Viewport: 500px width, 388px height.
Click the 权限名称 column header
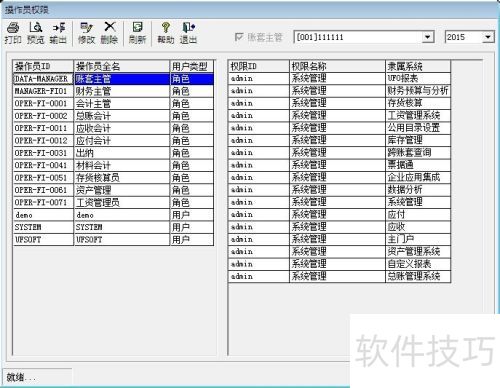tap(337, 66)
